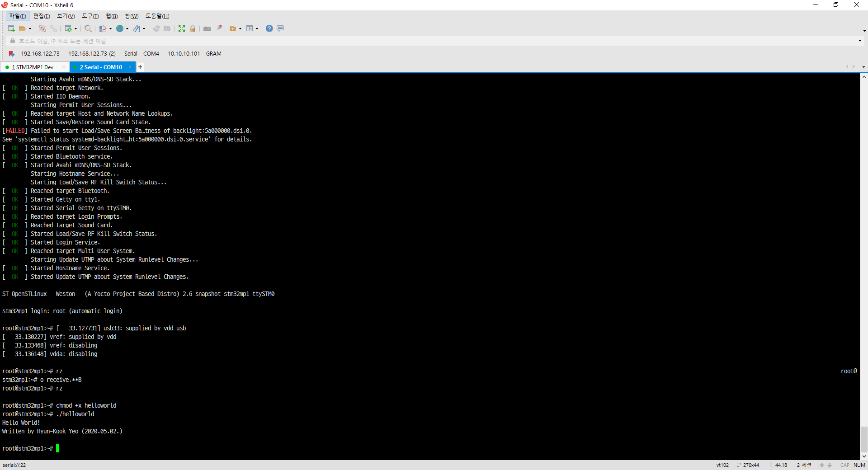Click the 'vt102' status bar text
Screen dimensions: 868x470
[722, 465]
